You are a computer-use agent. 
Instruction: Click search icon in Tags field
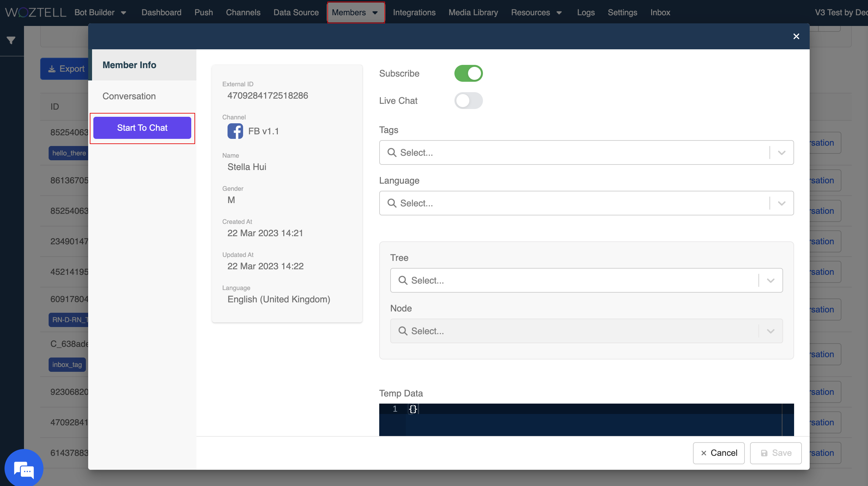click(392, 152)
